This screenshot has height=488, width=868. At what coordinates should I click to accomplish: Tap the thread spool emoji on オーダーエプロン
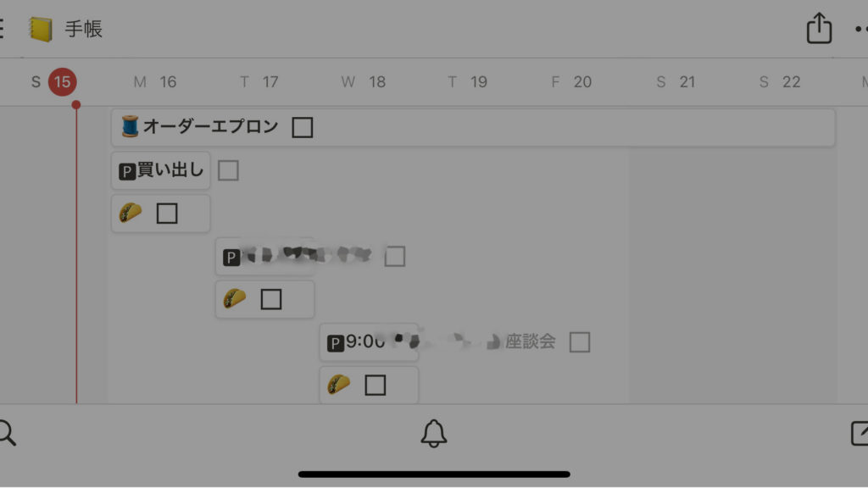(x=130, y=126)
